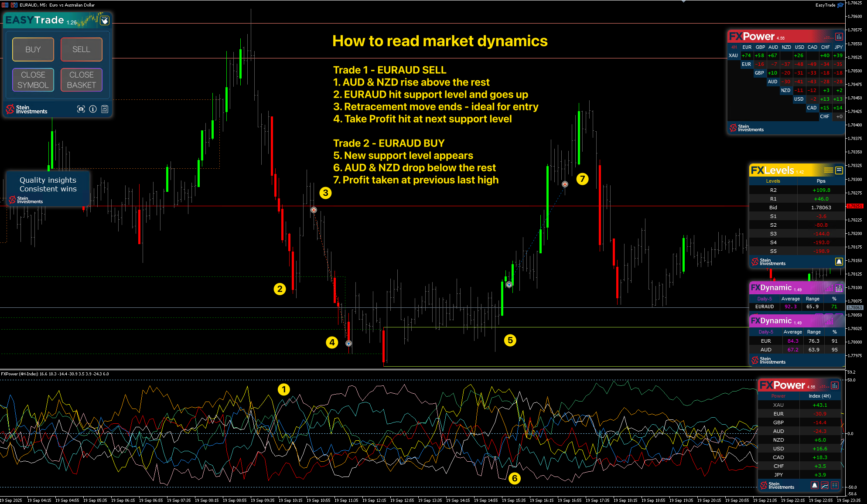Click the yellow marker number 7
The image size is (867, 504).
pos(582,179)
